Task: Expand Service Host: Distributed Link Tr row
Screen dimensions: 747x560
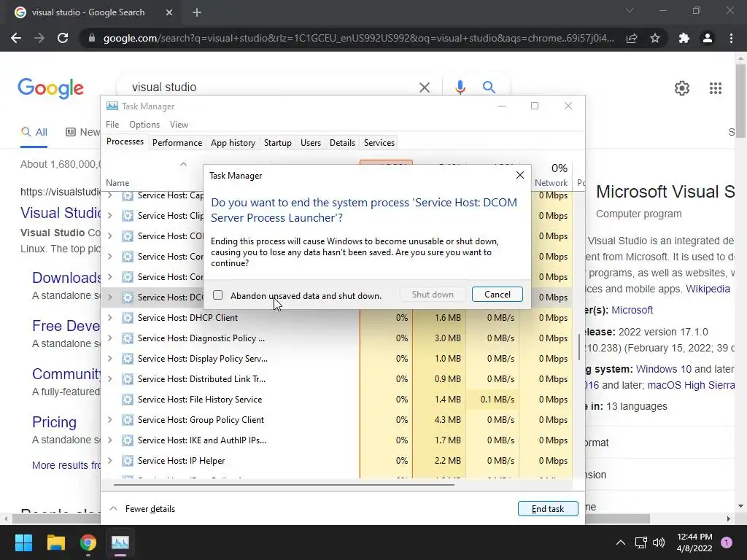Action: (x=110, y=379)
